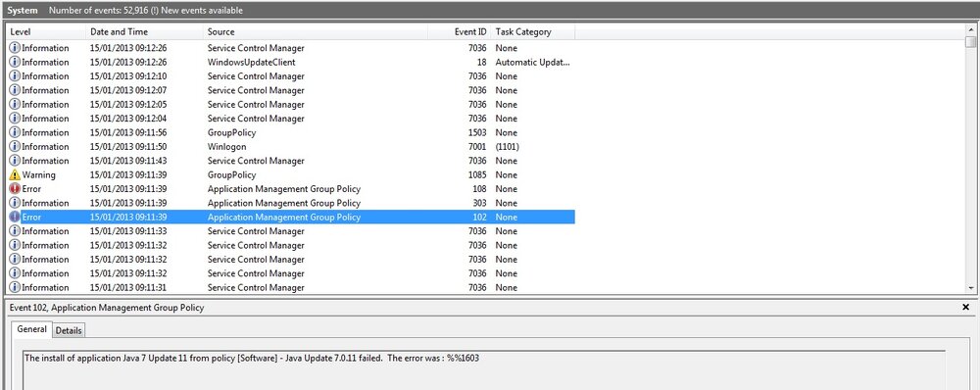Click the date cell 15/01/2013 09:11:43

[128, 161]
